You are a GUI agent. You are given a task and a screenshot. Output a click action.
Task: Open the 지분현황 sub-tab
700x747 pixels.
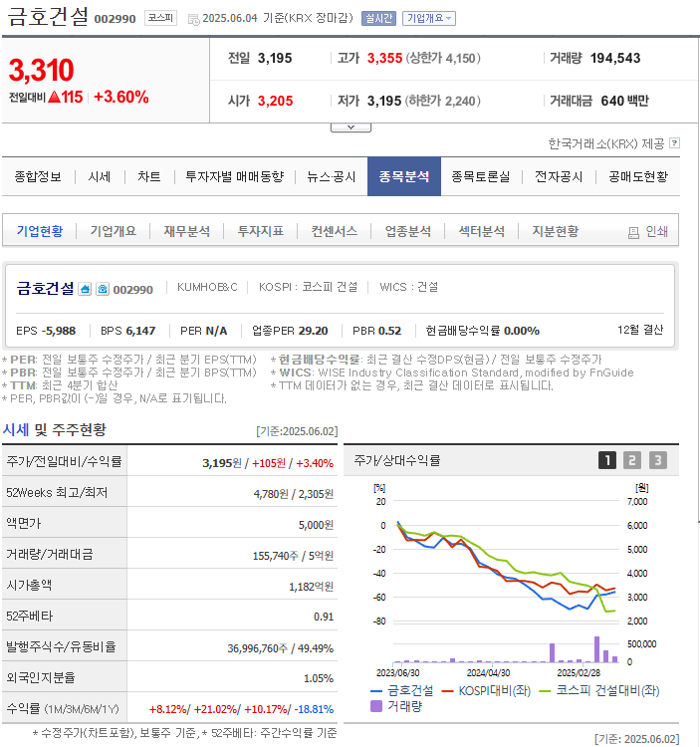coord(556,231)
